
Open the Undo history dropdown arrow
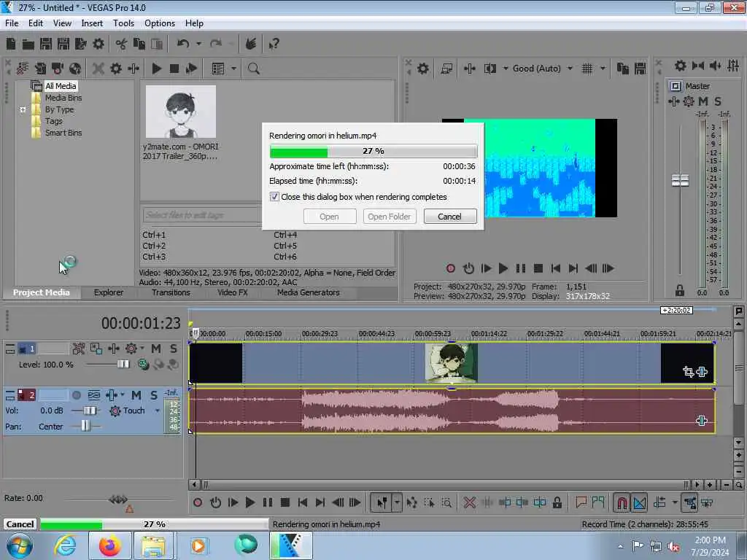(x=198, y=44)
